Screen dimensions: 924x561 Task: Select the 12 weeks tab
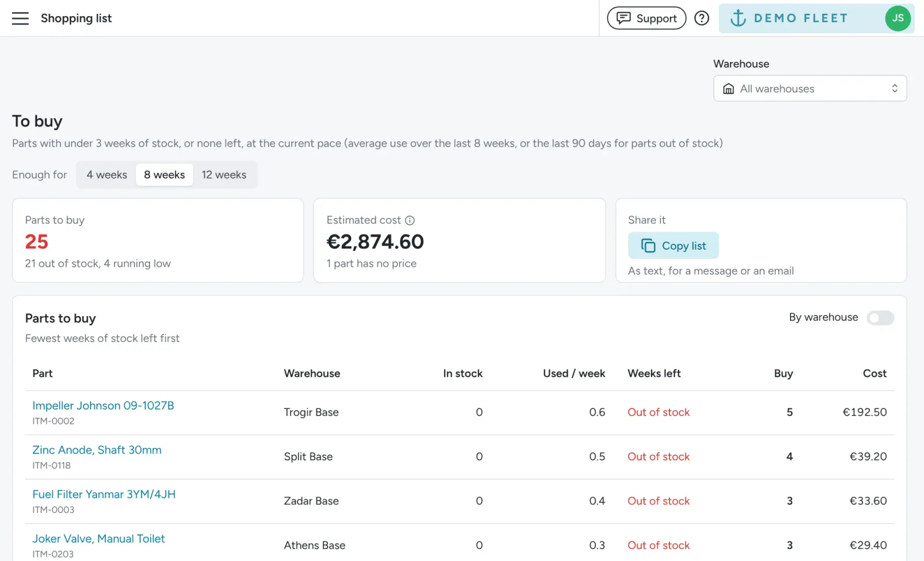[x=224, y=174]
